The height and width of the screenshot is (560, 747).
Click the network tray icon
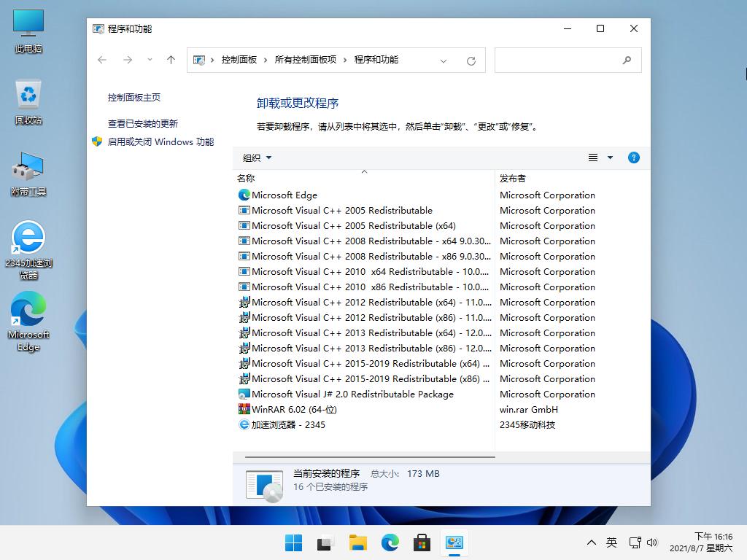635,542
